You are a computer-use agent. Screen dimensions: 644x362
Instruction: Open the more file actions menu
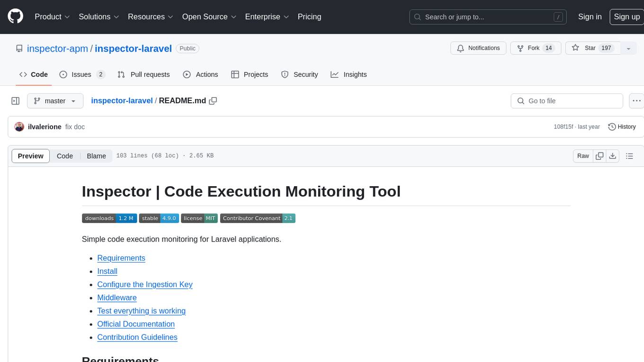(x=636, y=101)
